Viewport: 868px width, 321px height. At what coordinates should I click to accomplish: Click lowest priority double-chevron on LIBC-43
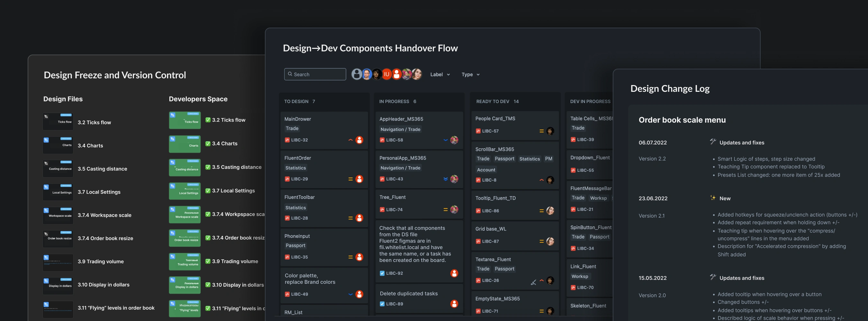(446, 179)
